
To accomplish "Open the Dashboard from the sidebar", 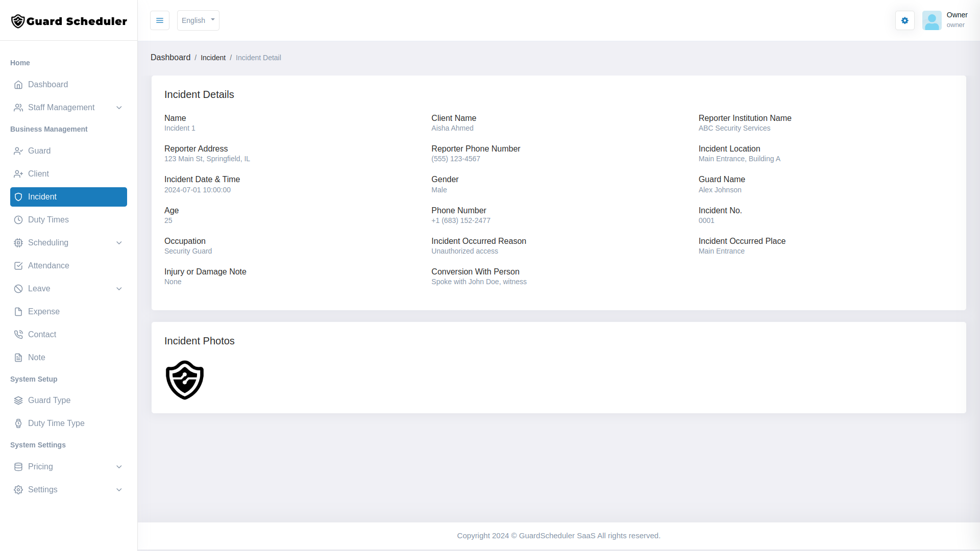I will coord(47,84).
